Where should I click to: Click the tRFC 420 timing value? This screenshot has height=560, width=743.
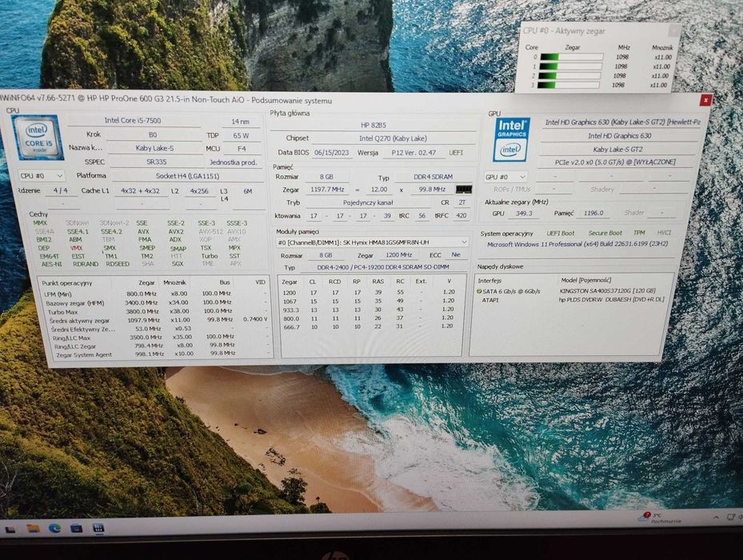point(461,216)
